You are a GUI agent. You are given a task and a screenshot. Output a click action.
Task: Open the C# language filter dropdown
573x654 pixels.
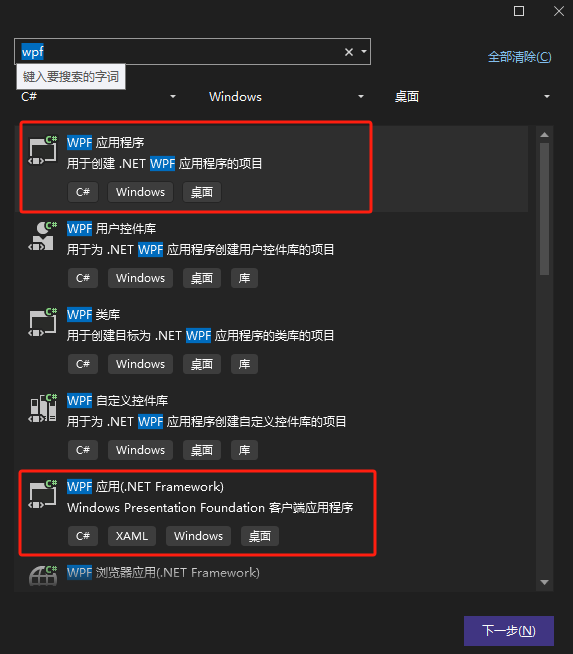pos(98,97)
